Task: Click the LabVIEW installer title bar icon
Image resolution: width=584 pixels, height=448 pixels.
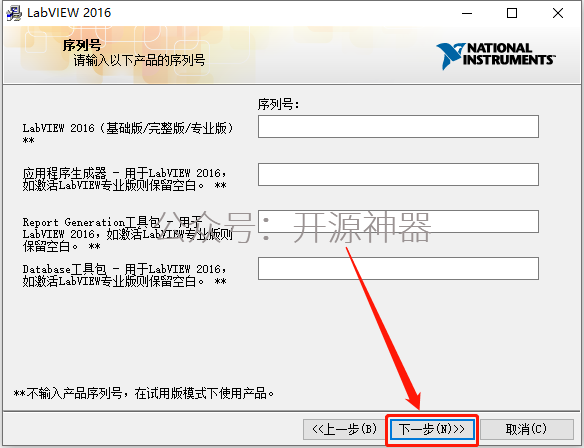Action: pyautogui.click(x=14, y=13)
